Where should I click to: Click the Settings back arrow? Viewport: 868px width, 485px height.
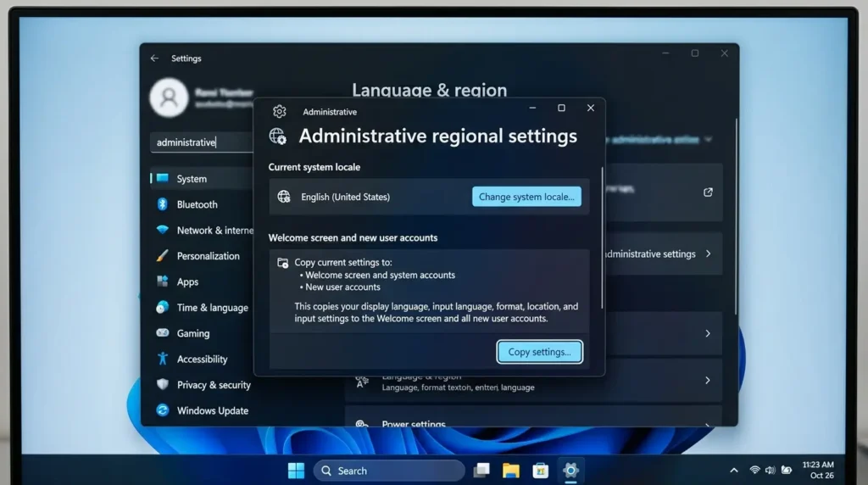point(154,59)
